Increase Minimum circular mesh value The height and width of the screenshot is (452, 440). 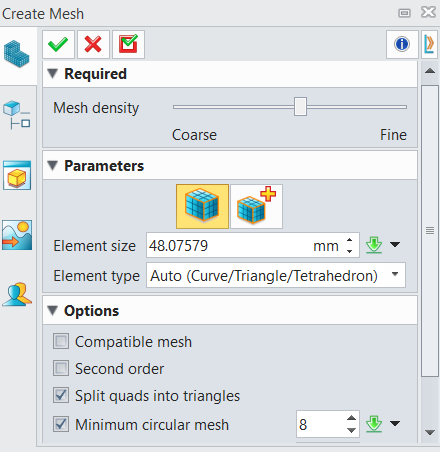pyautogui.click(x=351, y=418)
